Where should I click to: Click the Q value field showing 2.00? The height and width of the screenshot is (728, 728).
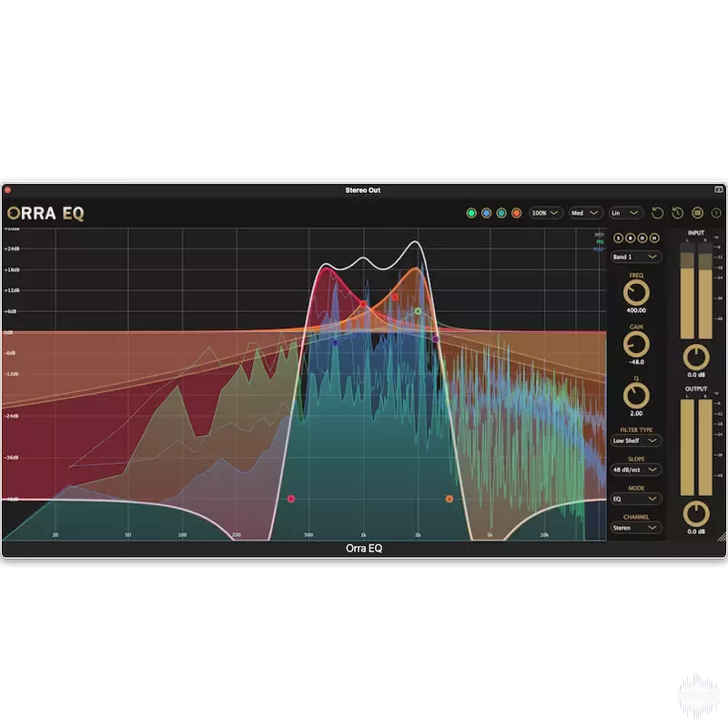(636, 413)
